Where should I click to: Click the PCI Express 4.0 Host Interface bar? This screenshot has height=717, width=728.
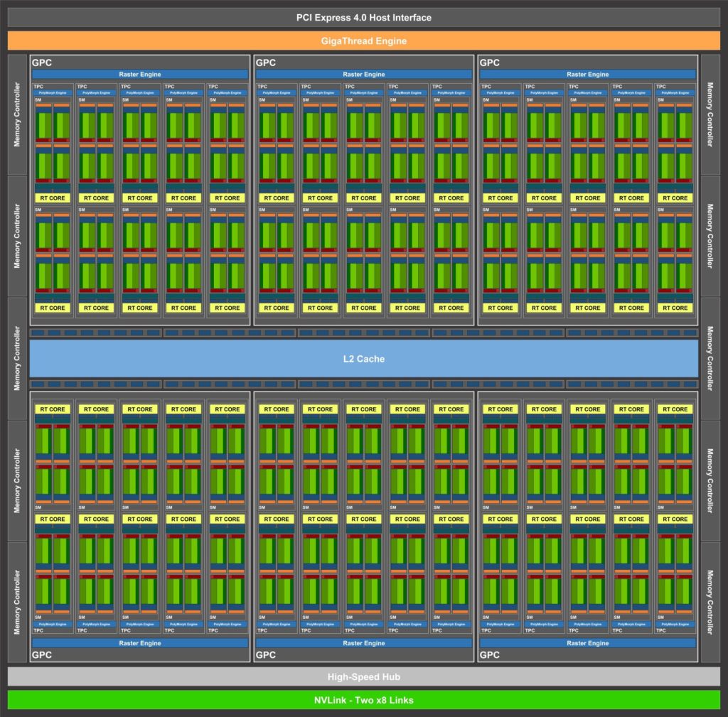click(363, 18)
